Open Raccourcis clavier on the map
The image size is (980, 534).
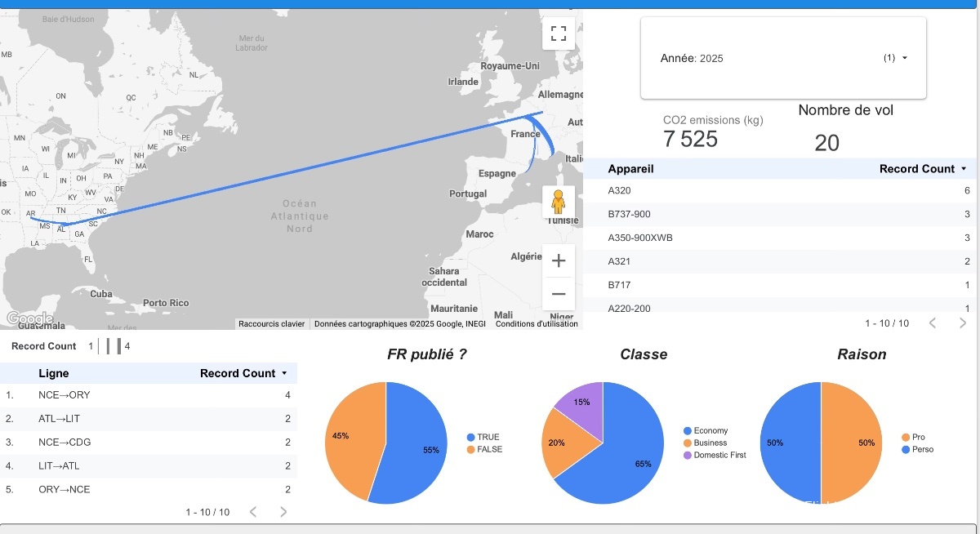click(271, 324)
